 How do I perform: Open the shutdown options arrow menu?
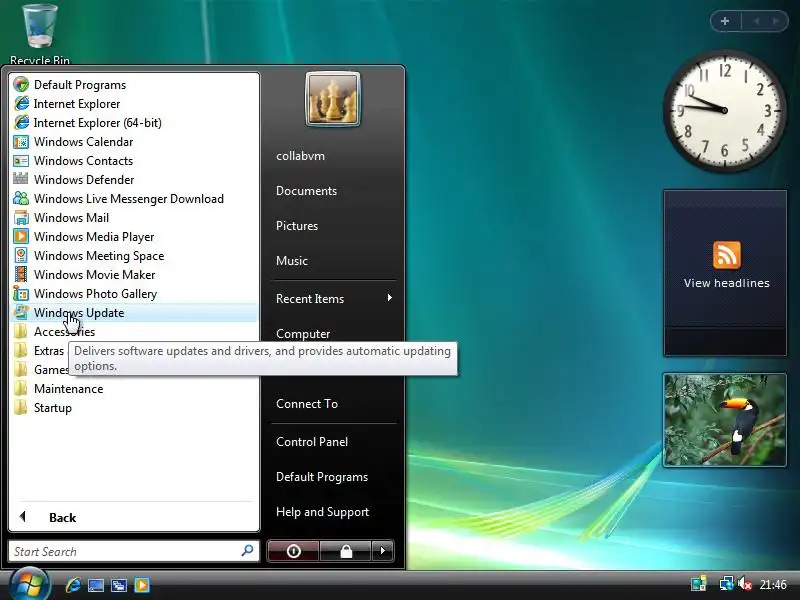(383, 551)
